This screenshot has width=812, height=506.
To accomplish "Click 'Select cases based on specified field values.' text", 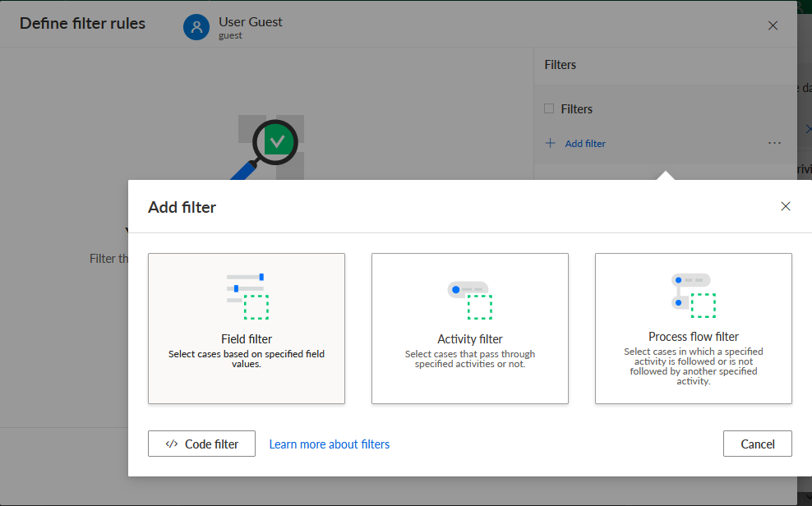I will click(247, 358).
